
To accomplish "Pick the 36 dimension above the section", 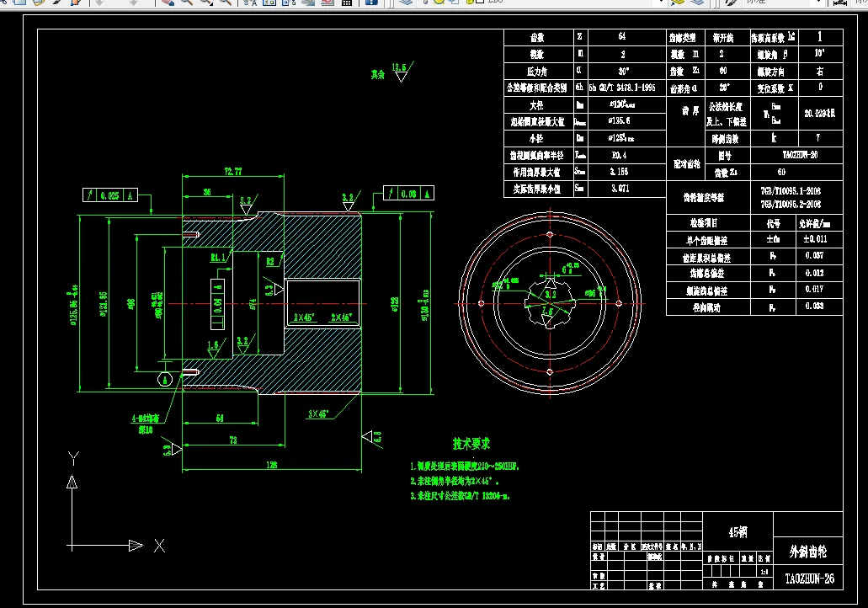I will (x=207, y=192).
